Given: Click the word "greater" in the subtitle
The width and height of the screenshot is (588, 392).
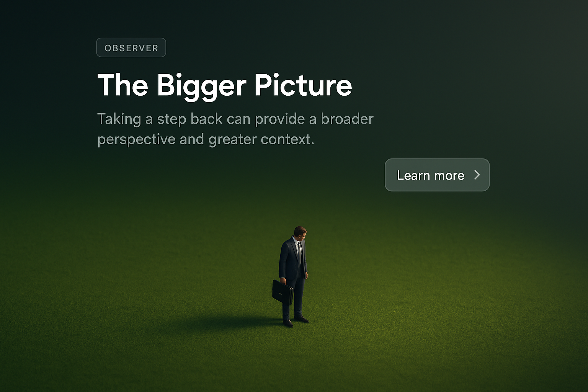Looking at the screenshot, I should coord(232,140).
